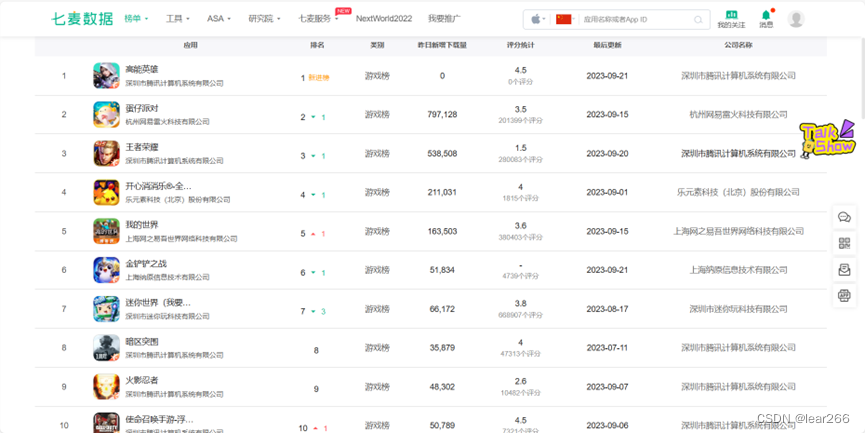865x433 pixels.
Task: Open the 蛋仔派对 app icon
Action: 106,114
